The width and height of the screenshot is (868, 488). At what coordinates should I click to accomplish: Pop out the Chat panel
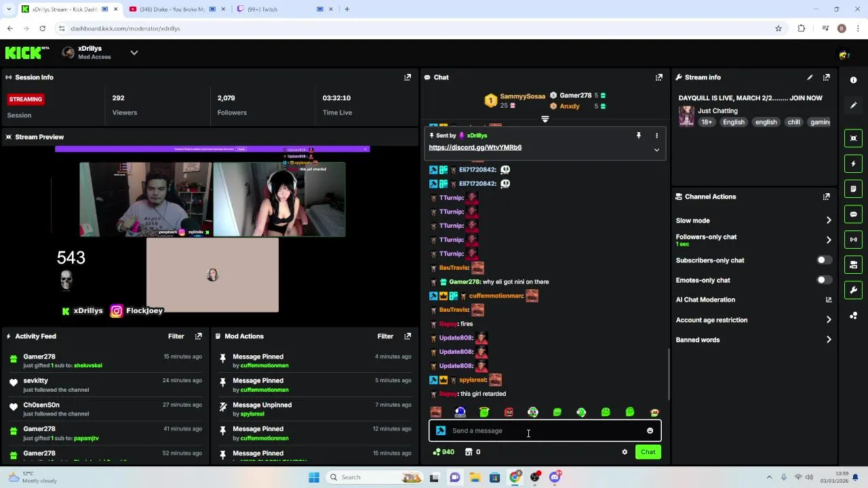[658, 77]
